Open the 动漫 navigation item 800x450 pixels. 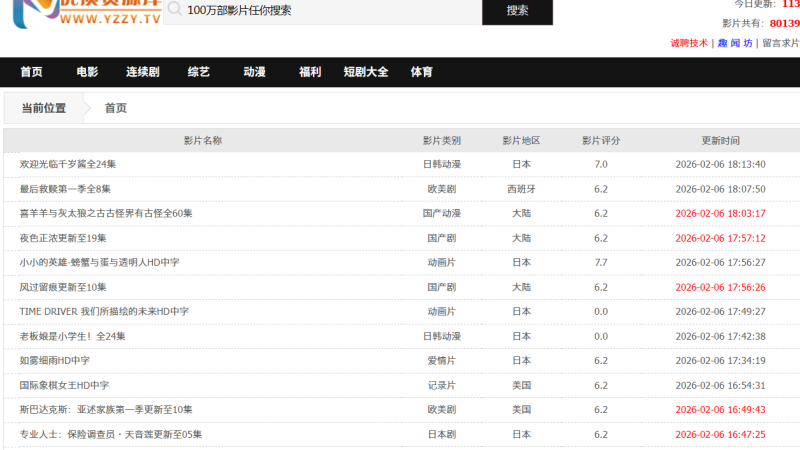pos(254,72)
